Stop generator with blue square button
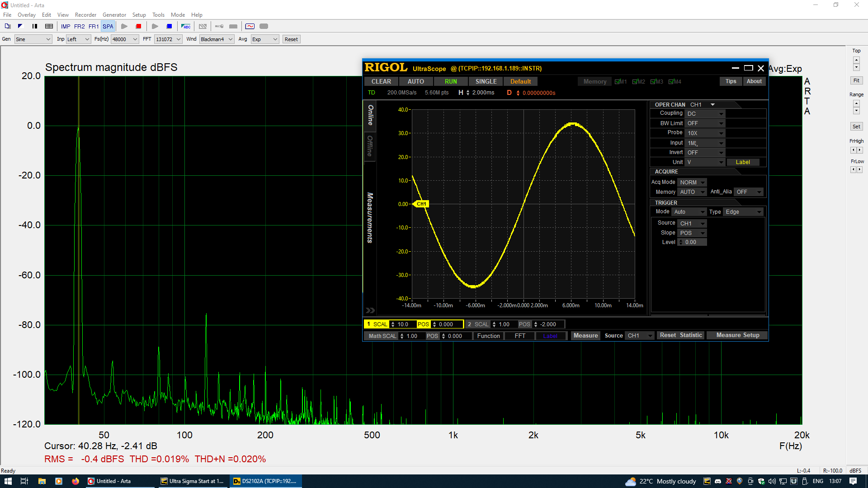 (x=169, y=26)
